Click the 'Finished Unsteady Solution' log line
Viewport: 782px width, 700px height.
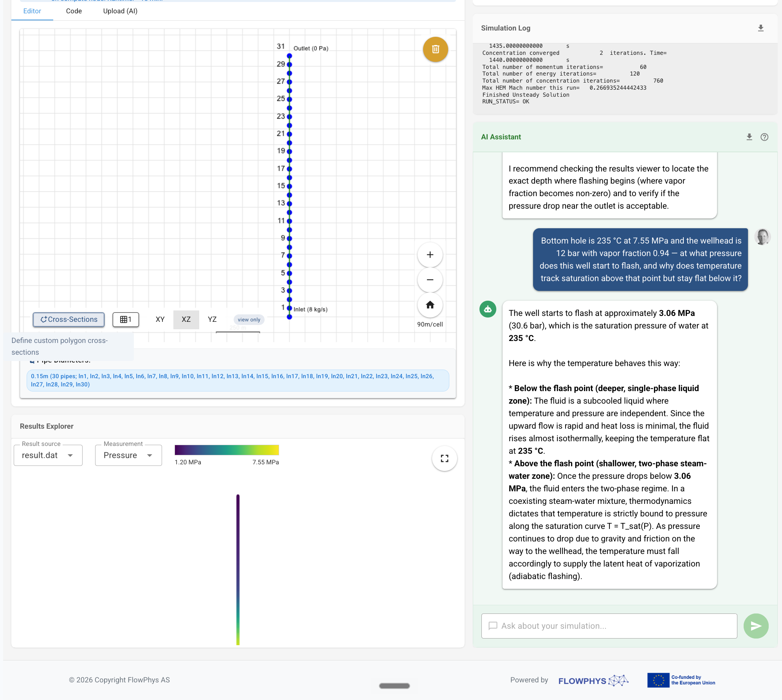pyautogui.click(x=526, y=95)
